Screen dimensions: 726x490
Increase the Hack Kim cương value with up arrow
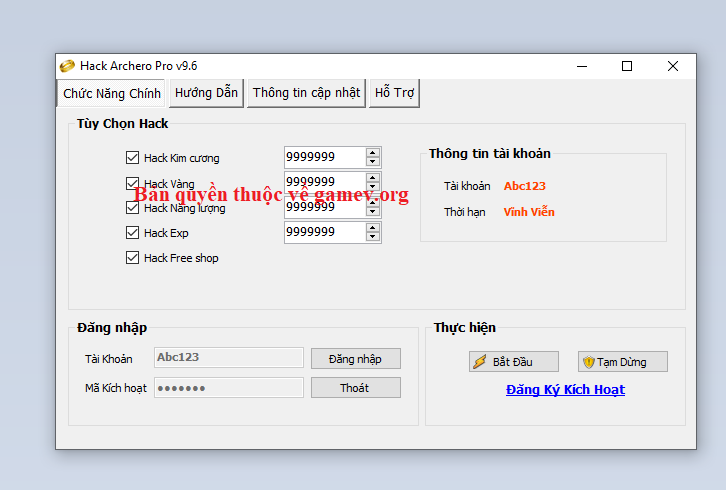point(373,153)
